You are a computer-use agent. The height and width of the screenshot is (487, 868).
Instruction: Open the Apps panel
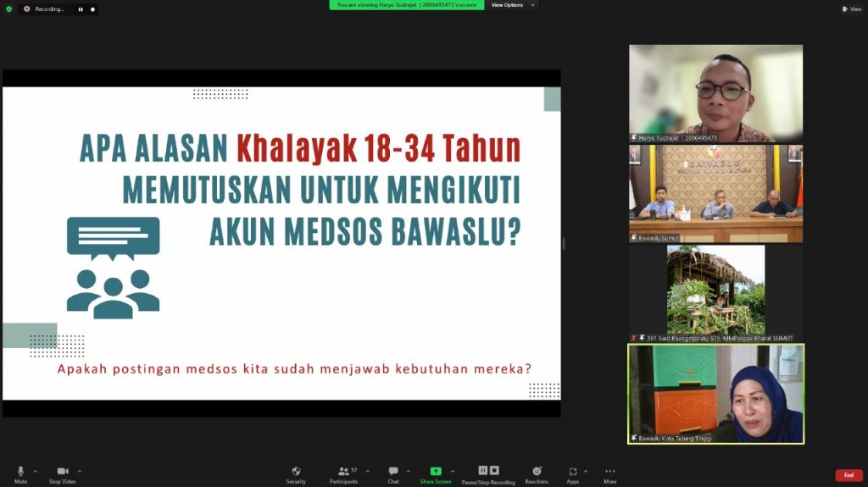click(x=573, y=473)
